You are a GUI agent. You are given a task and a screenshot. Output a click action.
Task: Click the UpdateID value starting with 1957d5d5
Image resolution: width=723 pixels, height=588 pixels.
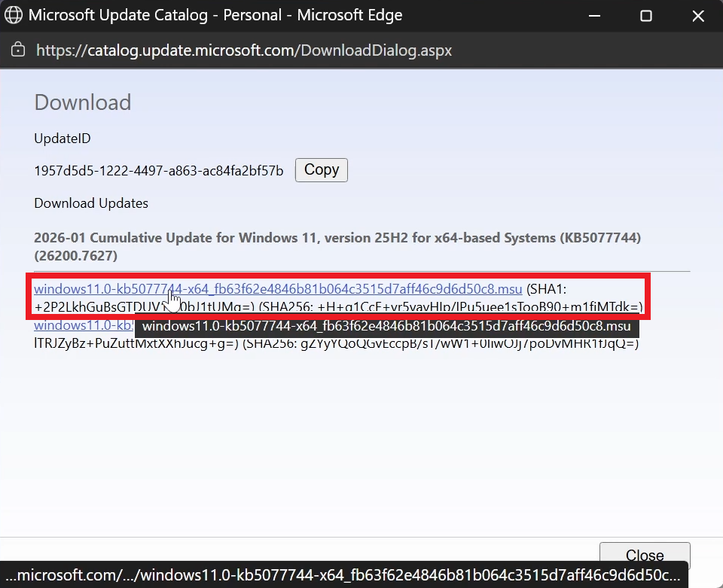click(x=159, y=171)
